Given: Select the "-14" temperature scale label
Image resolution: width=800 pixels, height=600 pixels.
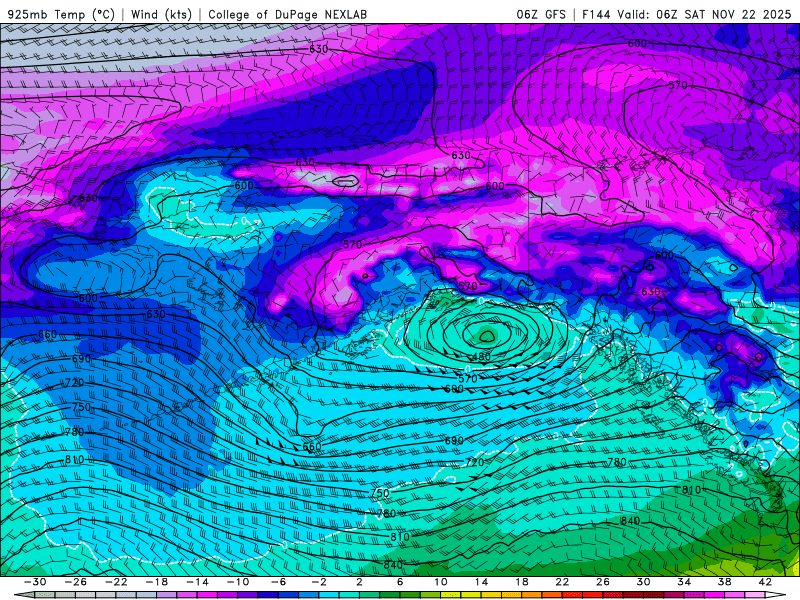Looking at the screenshot, I should click(197, 582).
